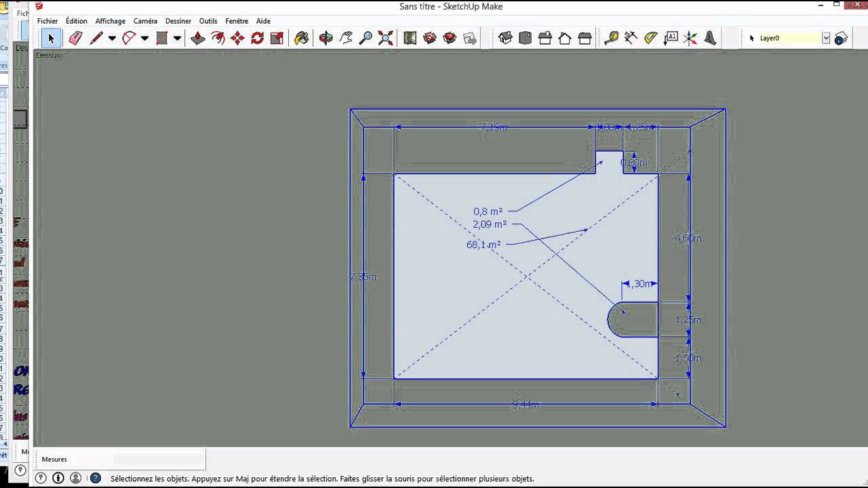Click the "0,8 m²" area label
This screenshot has height=488, width=868.
pos(488,211)
